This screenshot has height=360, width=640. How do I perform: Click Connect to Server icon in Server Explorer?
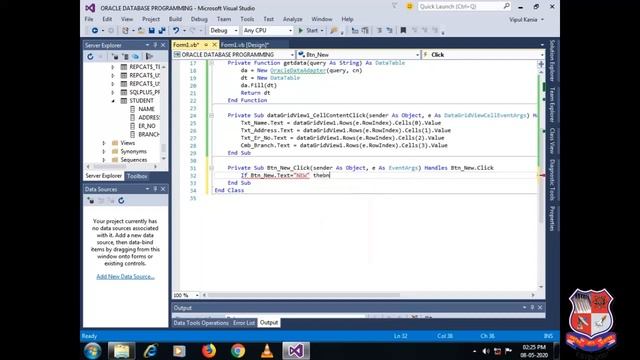[x=126, y=57]
